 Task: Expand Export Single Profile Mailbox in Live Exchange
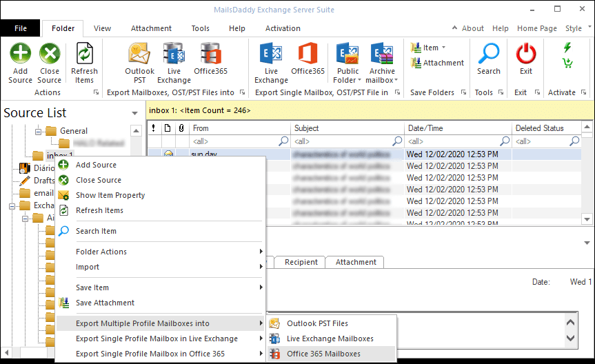pyautogui.click(x=160, y=338)
